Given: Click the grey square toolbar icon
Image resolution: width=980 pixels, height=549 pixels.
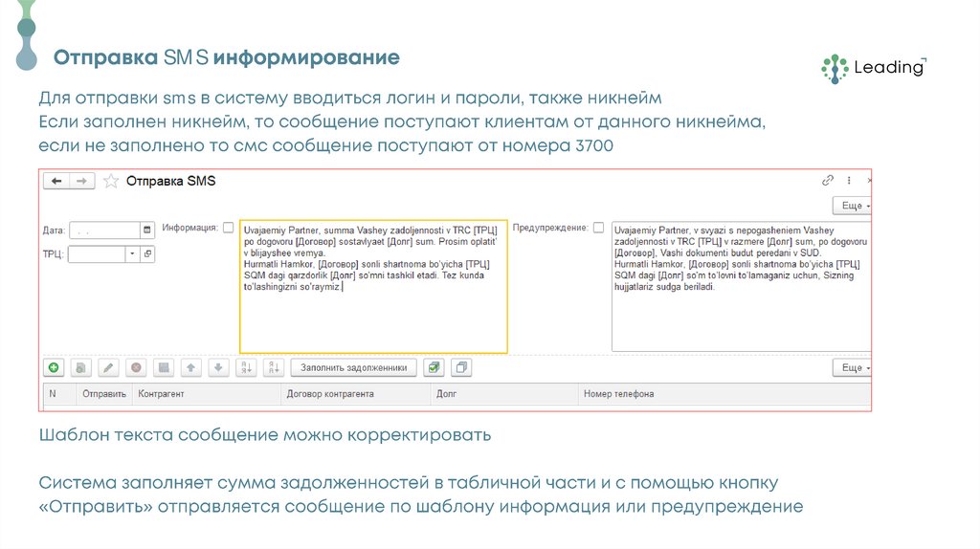Looking at the screenshot, I should coord(164,368).
